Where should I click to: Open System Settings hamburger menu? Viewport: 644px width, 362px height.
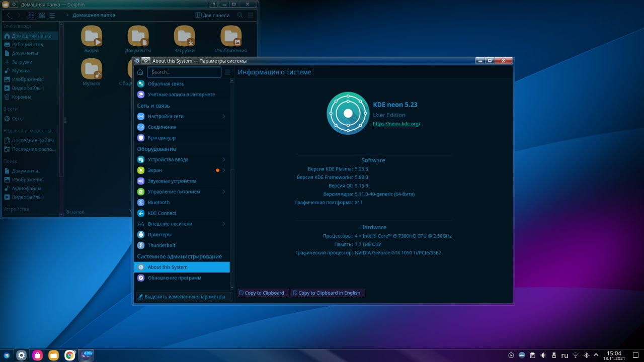click(228, 72)
